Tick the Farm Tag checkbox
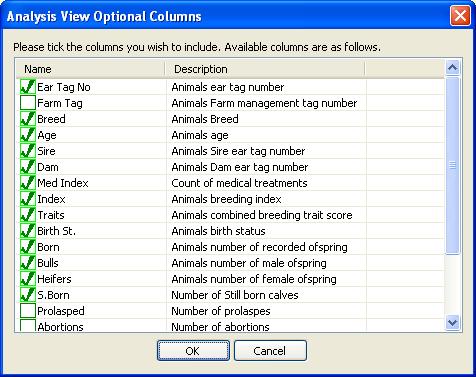Image resolution: width=476 pixels, height=377 pixels. [x=28, y=103]
